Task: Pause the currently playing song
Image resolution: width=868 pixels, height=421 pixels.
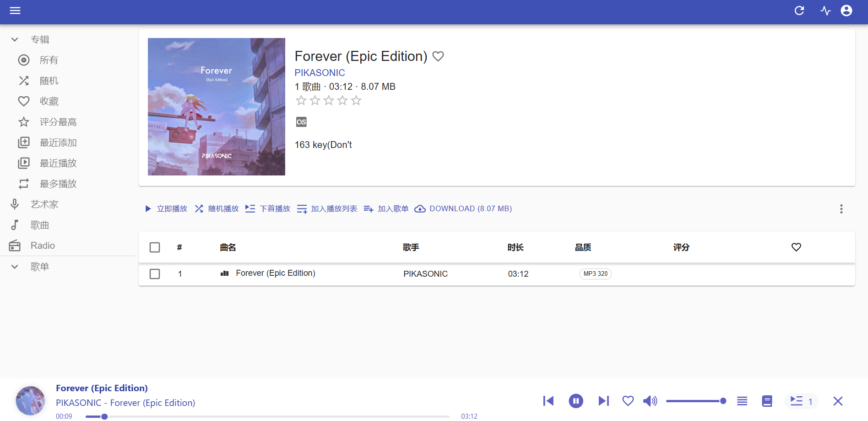Action: pos(576,401)
